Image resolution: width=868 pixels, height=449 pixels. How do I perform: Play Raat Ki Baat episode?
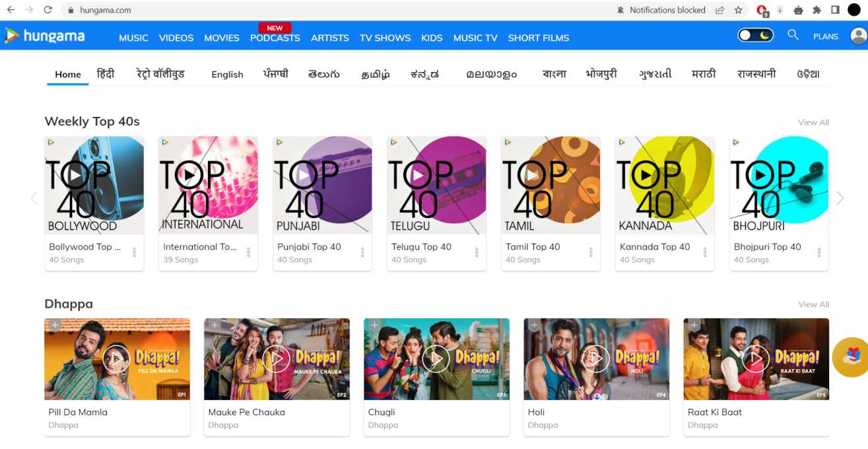point(755,359)
